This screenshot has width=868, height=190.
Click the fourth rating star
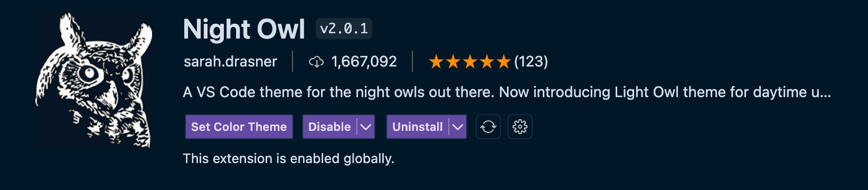487,62
